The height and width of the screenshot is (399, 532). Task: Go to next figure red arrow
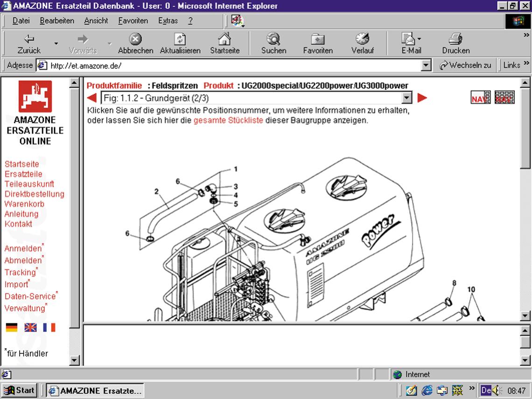tap(422, 98)
